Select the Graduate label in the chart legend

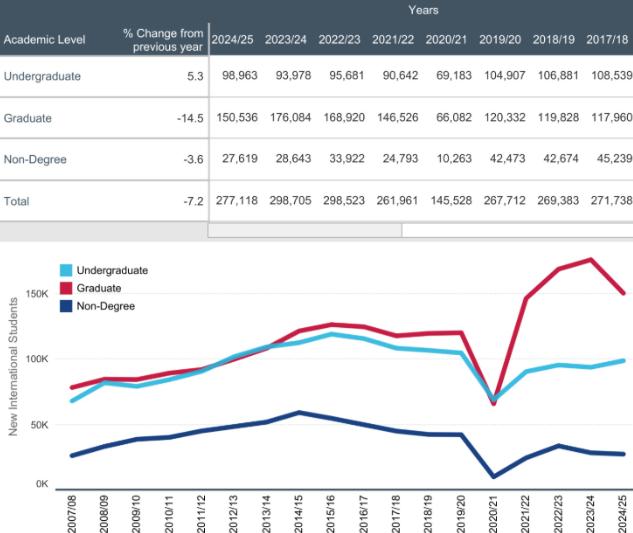tap(100, 288)
